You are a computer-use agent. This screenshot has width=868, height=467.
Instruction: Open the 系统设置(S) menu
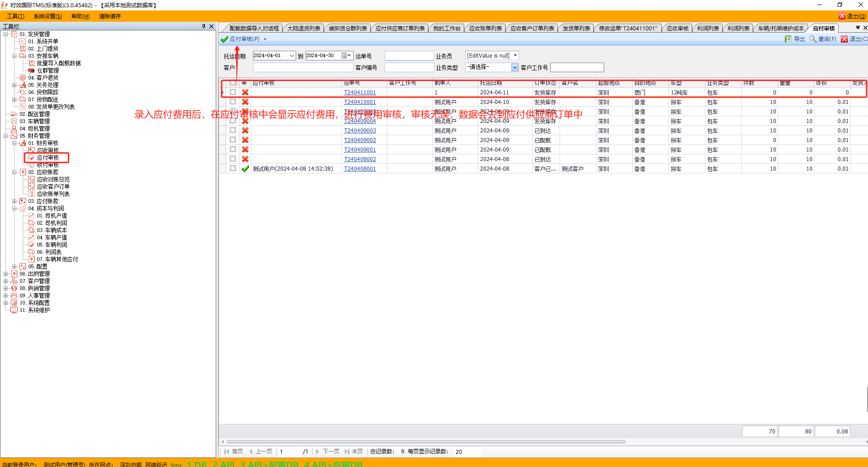point(48,16)
